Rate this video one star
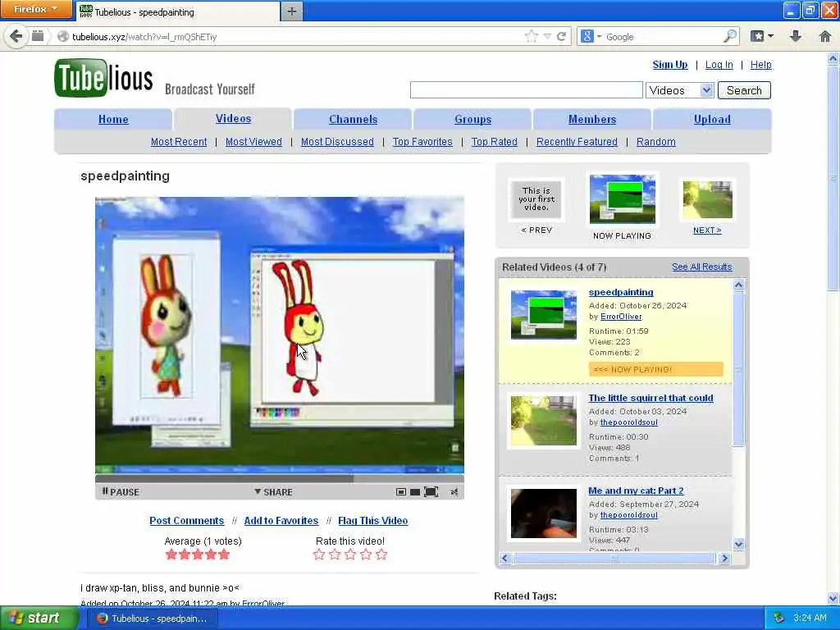Viewport: 840px width, 630px height. 319,555
